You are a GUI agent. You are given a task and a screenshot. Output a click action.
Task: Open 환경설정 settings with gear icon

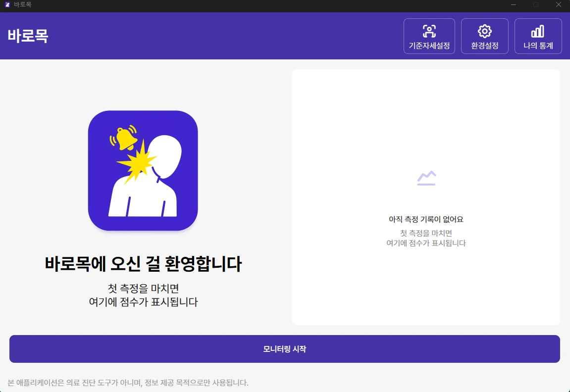pos(484,36)
